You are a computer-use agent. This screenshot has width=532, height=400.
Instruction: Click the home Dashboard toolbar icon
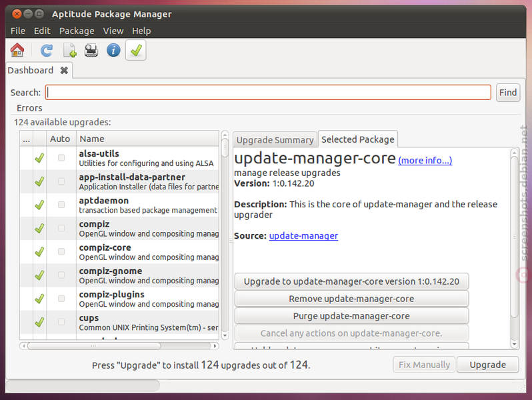(x=17, y=50)
